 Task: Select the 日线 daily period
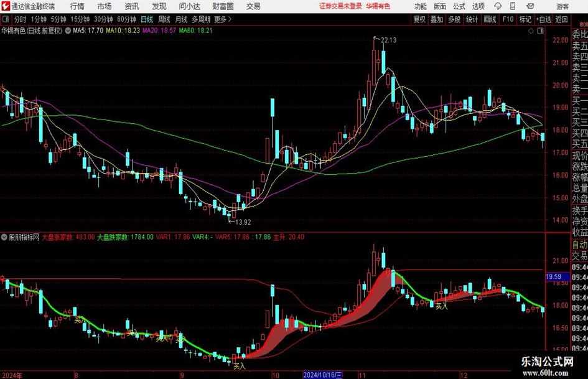[x=147, y=19]
